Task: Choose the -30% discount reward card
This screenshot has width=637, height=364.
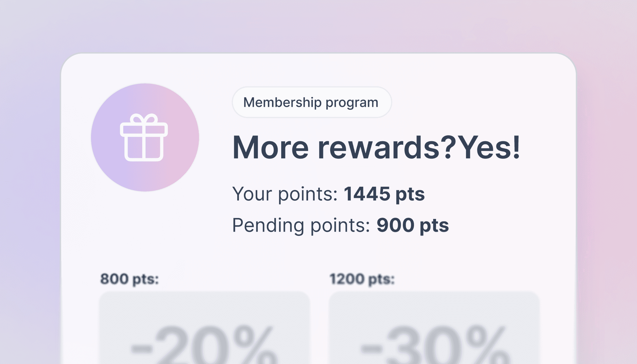Action: 434,329
